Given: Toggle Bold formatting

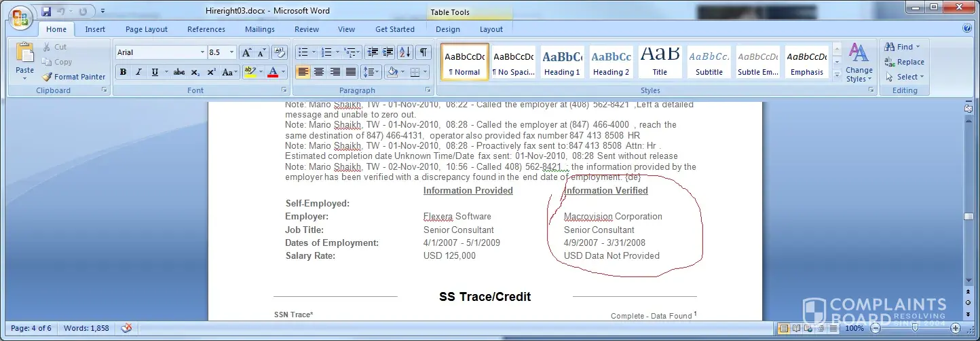Looking at the screenshot, I should [x=123, y=72].
